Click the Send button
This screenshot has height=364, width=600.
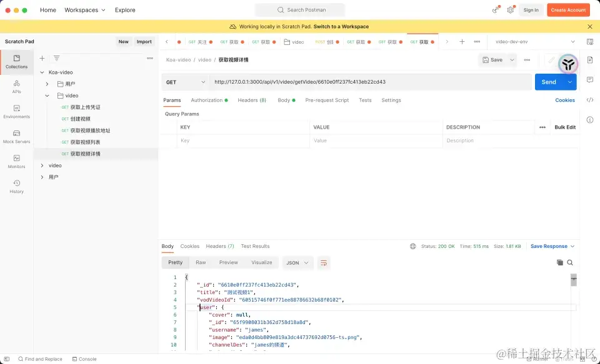tap(549, 82)
